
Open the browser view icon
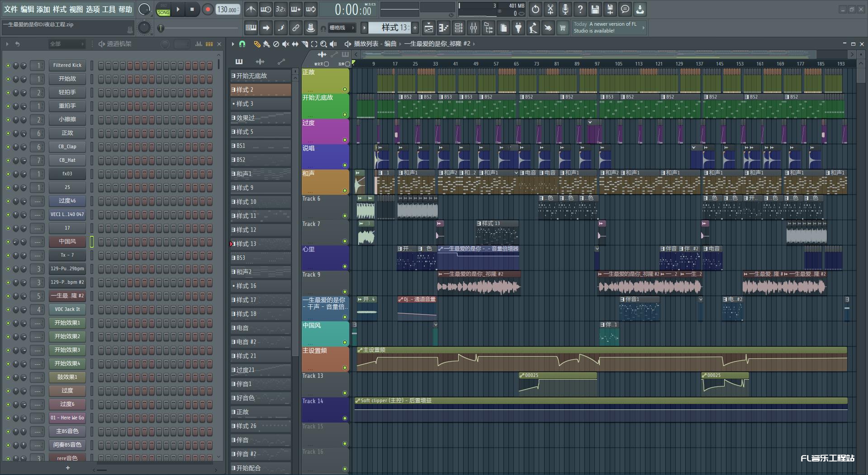(489, 28)
